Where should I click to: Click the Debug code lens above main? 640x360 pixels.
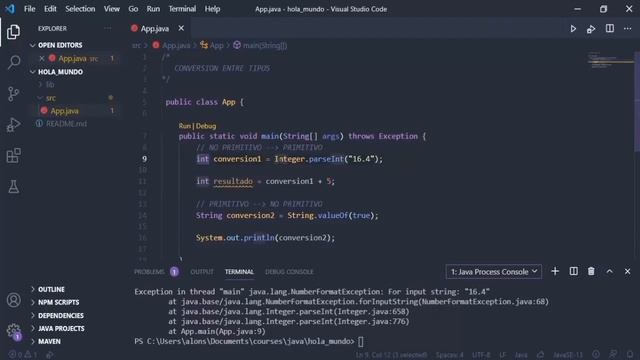[x=206, y=126]
